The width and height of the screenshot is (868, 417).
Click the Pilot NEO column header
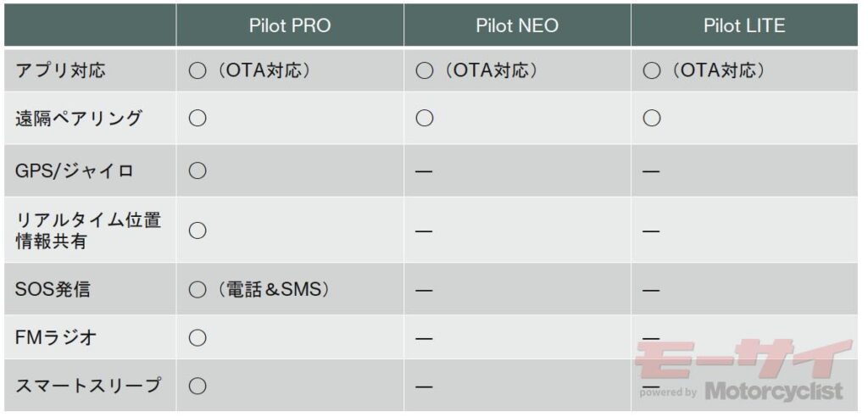click(517, 26)
